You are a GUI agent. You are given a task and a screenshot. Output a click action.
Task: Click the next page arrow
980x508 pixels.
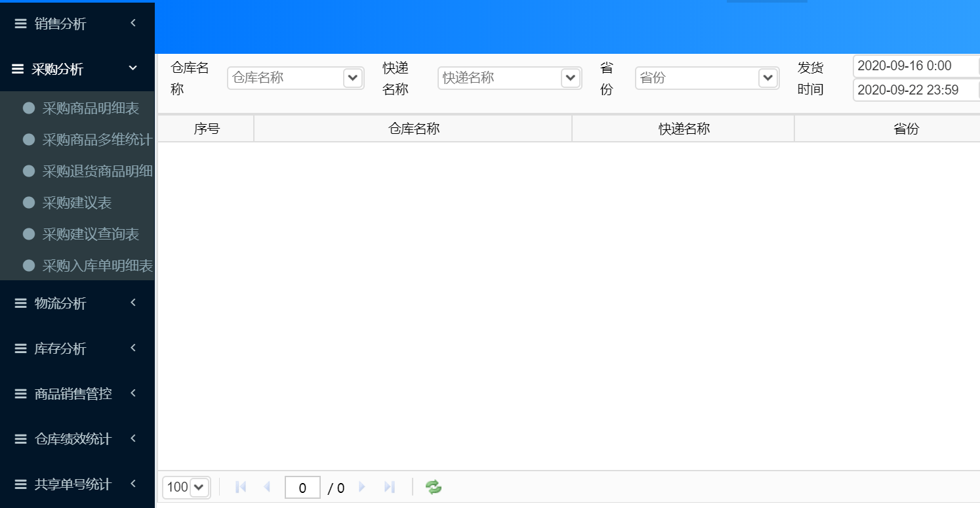363,487
